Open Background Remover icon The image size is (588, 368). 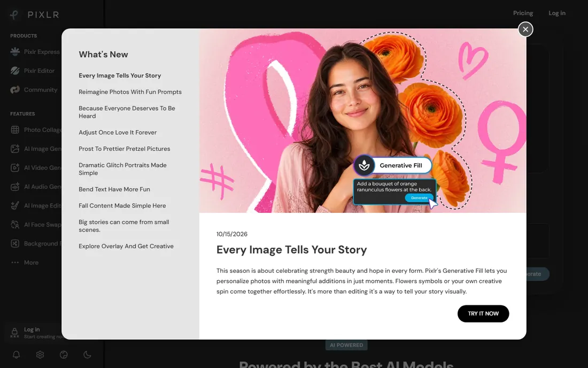click(x=15, y=243)
